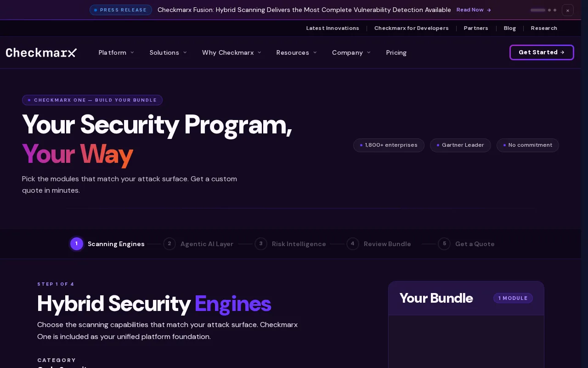
Task: Open the Research link
Action: 544,28
